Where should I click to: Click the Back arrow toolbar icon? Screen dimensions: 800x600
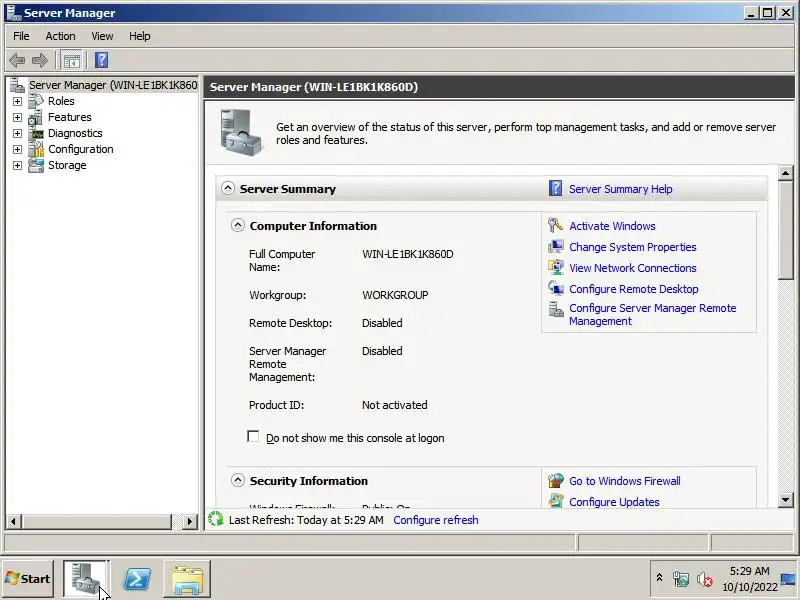17,60
